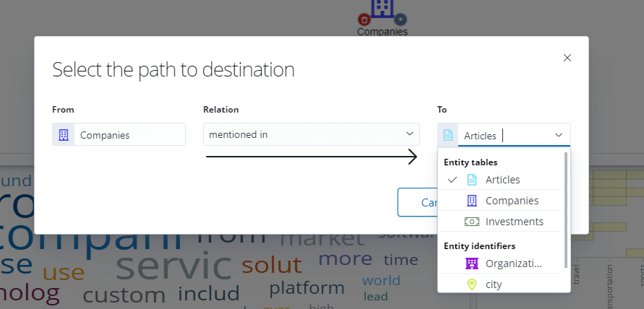Click the Companies building icon in From field
644x309 pixels.
pos(64,135)
